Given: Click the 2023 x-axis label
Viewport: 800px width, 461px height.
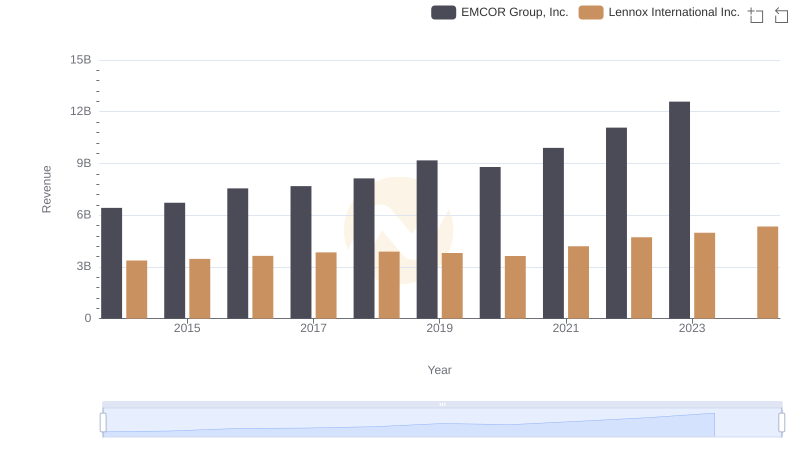Looking at the screenshot, I should click(x=692, y=328).
